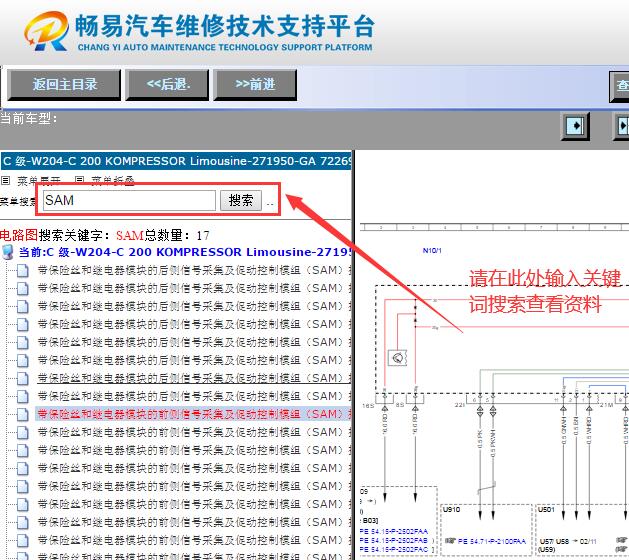Go forward with the >>前进 button
The height and width of the screenshot is (560, 629).
tap(255, 85)
